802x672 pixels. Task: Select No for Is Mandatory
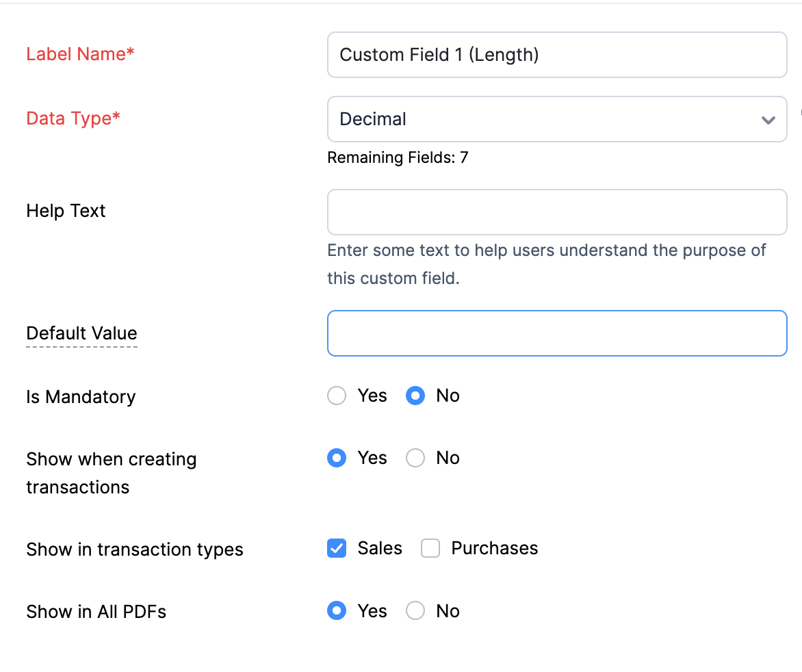click(x=415, y=396)
